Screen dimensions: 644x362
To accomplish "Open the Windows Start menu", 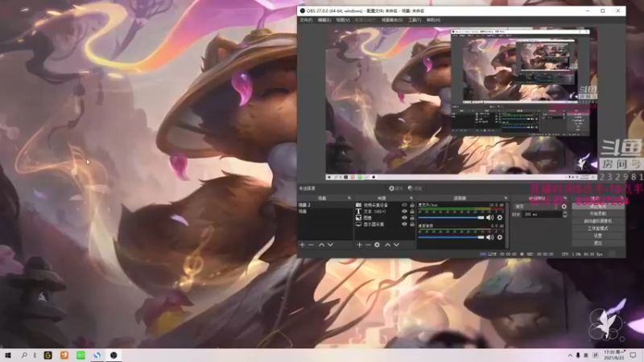I will pos(7,356).
